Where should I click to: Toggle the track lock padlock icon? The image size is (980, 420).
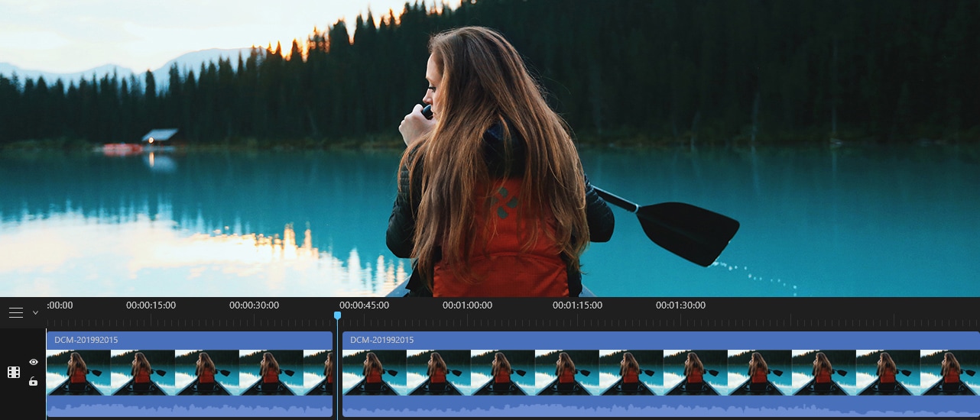tap(34, 381)
